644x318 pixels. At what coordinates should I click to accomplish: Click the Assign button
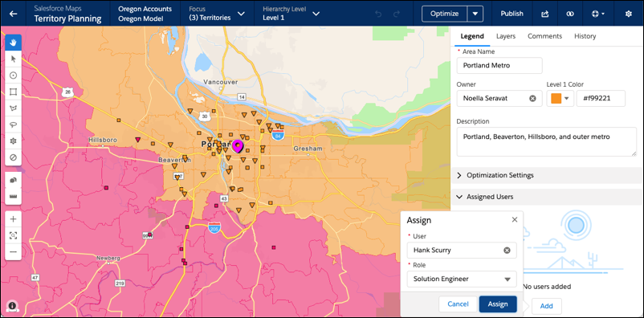(498, 304)
